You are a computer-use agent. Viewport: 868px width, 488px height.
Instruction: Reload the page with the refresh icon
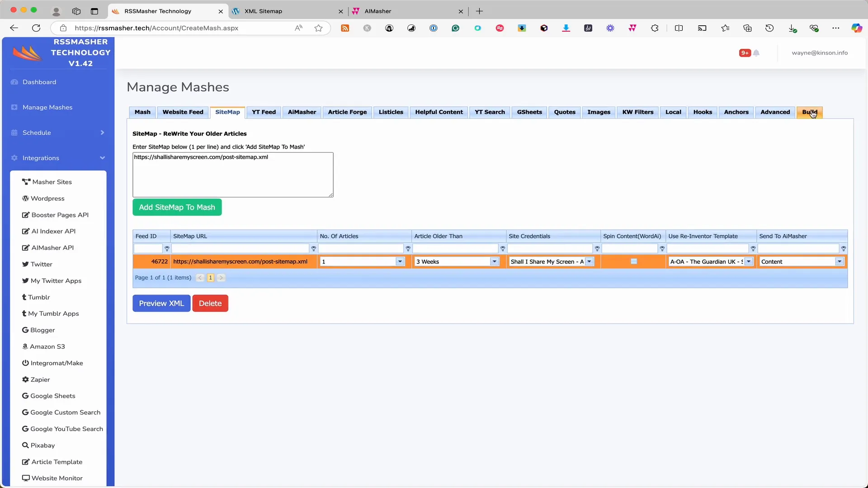pyautogui.click(x=36, y=28)
